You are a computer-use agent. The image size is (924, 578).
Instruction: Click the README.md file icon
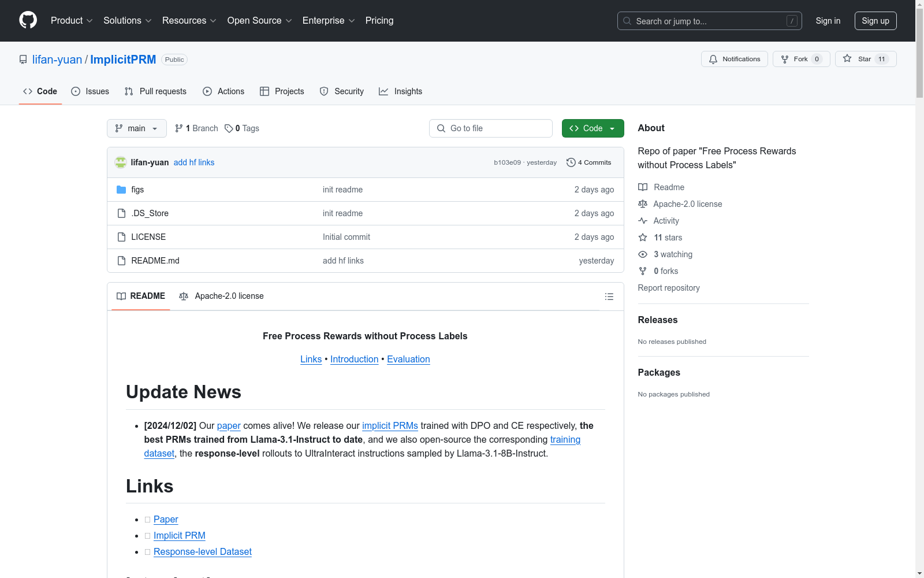pos(121,261)
